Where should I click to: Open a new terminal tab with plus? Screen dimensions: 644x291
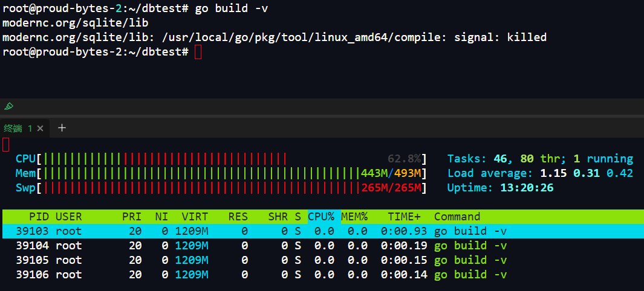pos(61,128)
